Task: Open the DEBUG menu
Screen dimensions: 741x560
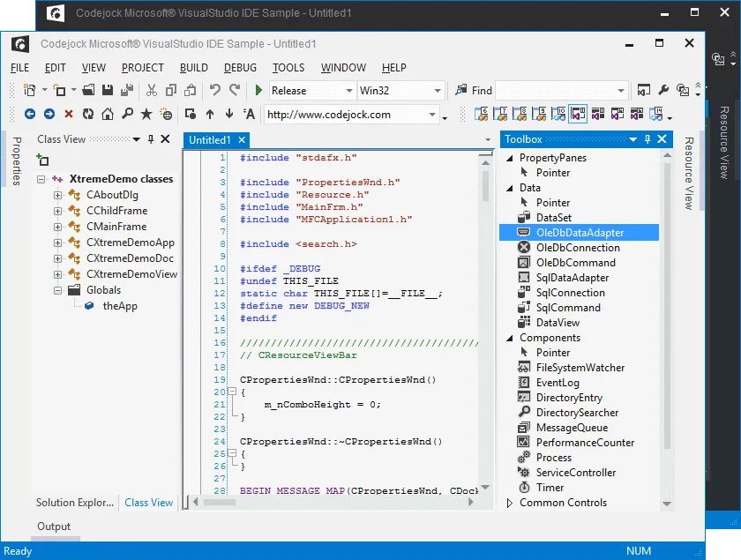Action: pos(240,68)
